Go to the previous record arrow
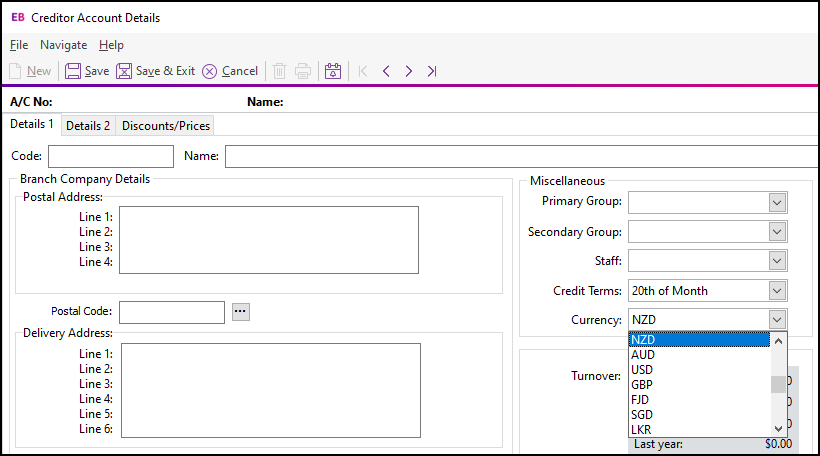The height and width of the screenshot is (456, 820). [x=386, y=71]
